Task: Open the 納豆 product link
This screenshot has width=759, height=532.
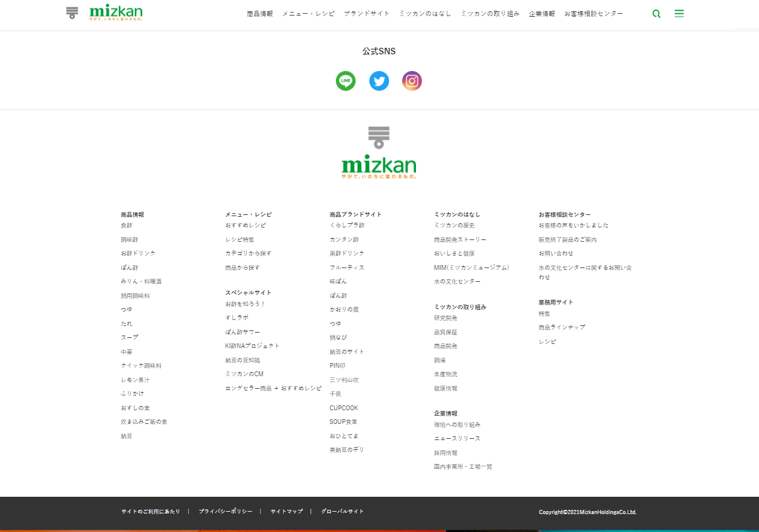Action: point(127,436)
